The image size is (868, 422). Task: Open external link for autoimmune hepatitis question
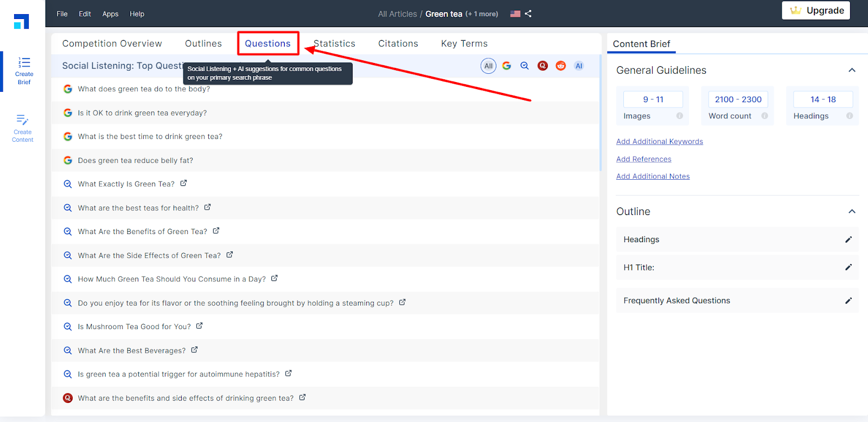289,374
